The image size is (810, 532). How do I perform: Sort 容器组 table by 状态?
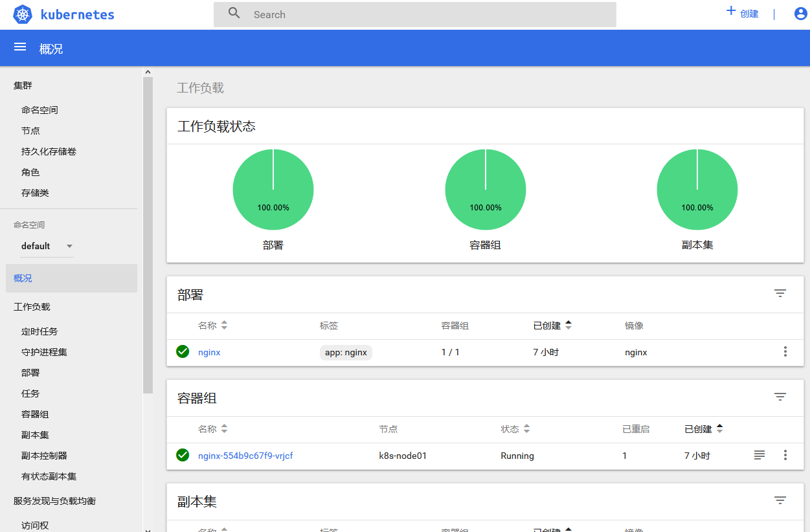(515, 429)
